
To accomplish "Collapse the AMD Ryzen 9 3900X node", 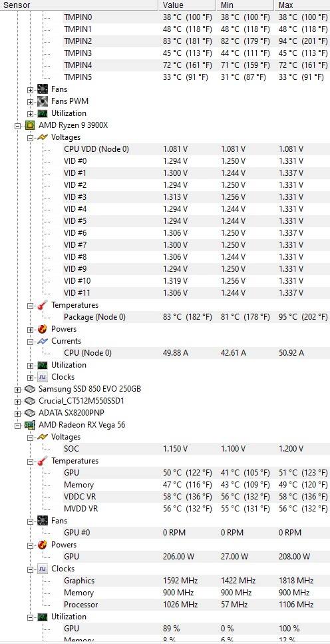I will (x=18, y=125).
